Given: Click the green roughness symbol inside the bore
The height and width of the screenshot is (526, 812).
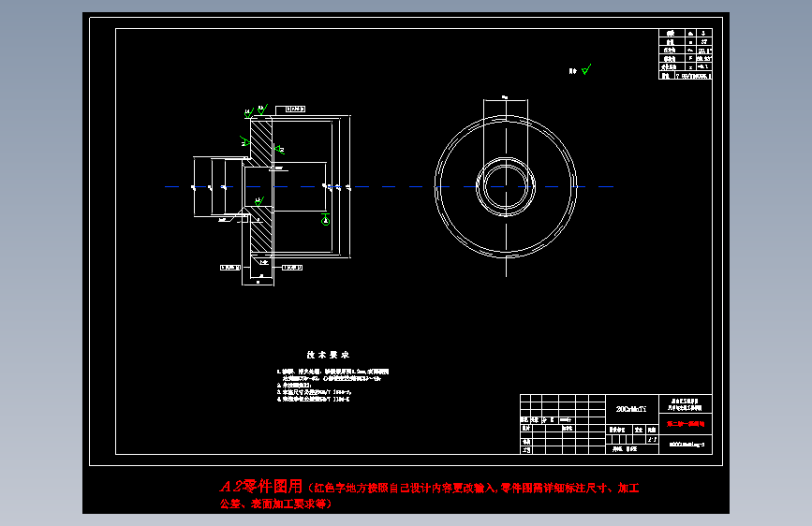Looking at the screenshot, I should pyautogui.click(x=258, y=200).
